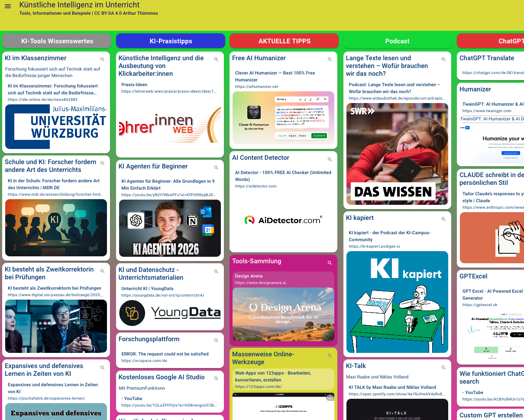Viewport: 524px width, 420px height.
Task: Open the mdr.de wissen link
Action: 55,194
